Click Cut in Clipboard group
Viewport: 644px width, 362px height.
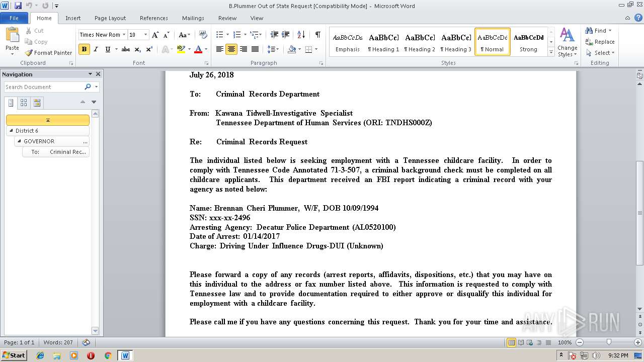(x=34, y=31)
